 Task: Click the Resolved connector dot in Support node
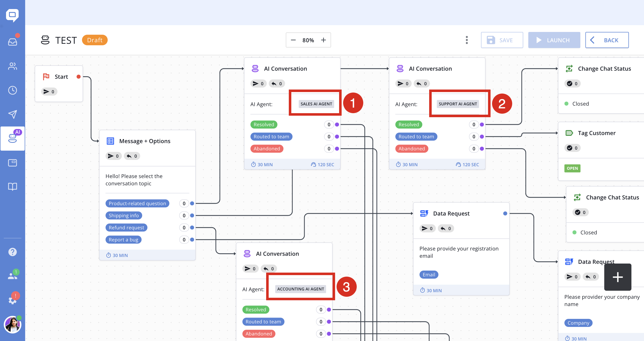482,124
